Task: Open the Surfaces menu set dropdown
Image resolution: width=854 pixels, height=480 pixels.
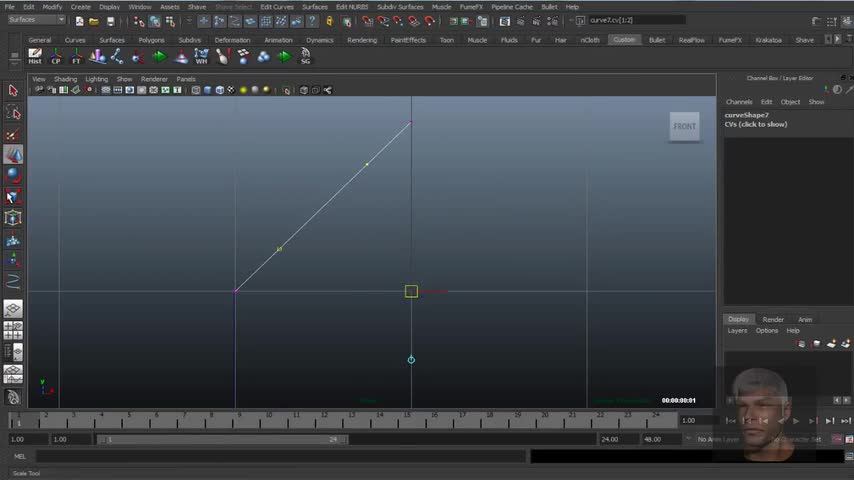Action: (36, 20)
